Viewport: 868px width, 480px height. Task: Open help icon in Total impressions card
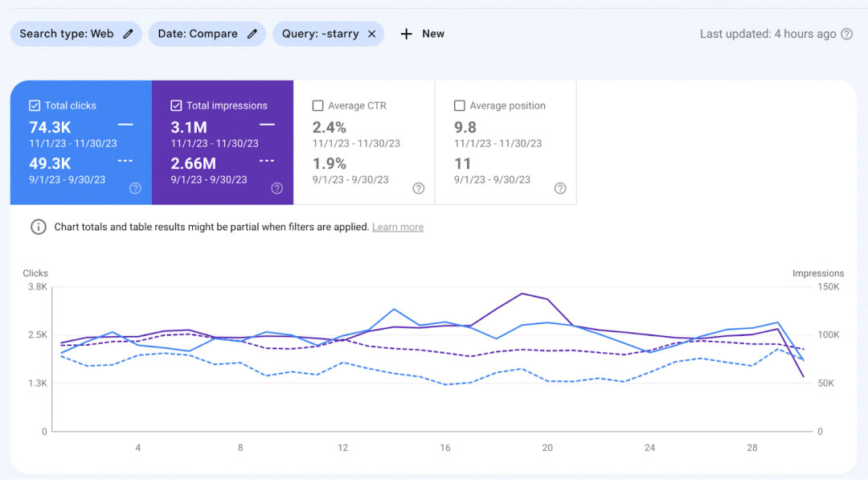pyautogui.click(x=276, y=188)
